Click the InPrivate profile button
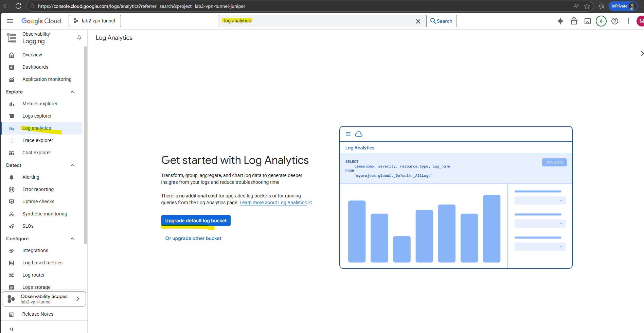This screenshot has height=333, width=644. point(623,6)
